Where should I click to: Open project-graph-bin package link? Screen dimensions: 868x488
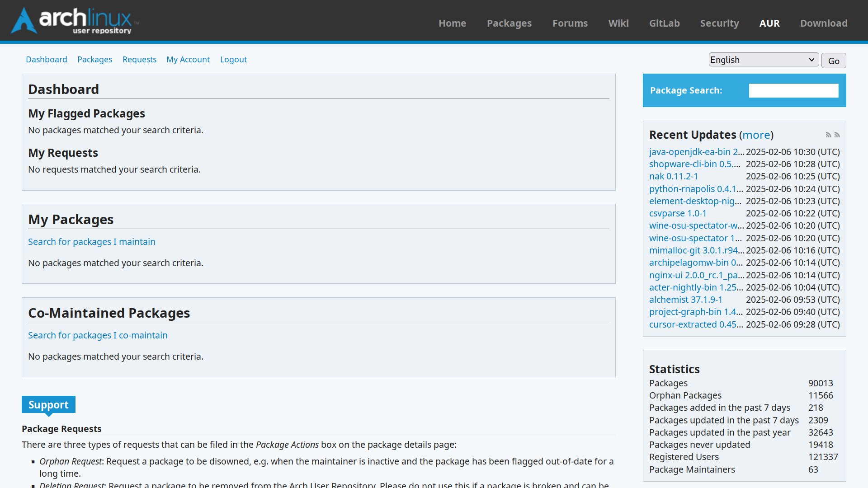click(x=696, y=312)
